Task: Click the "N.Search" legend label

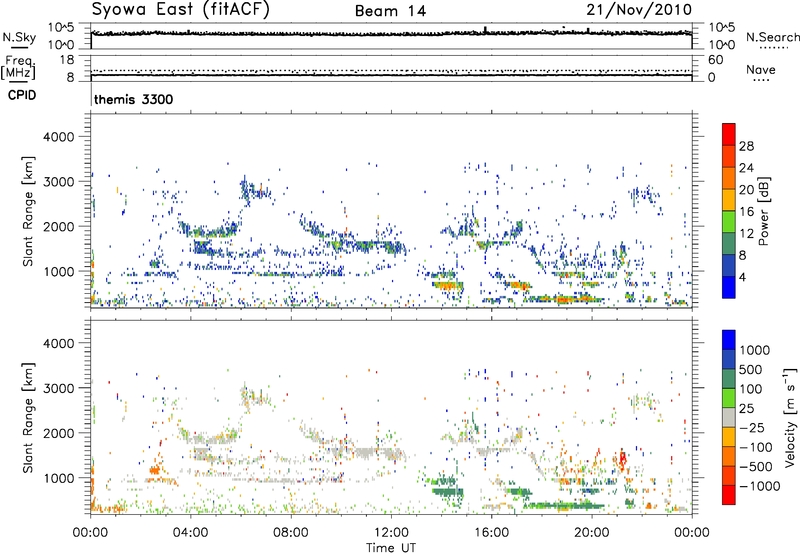Action: [x=773, y=37]
